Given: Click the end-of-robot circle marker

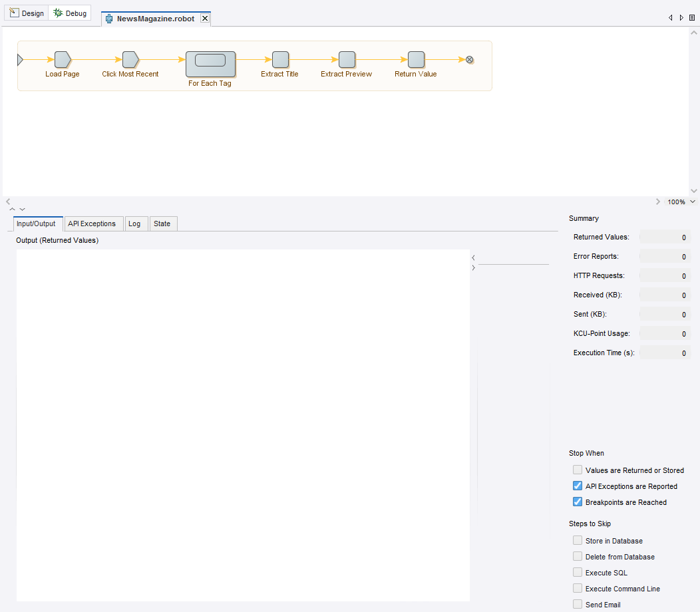Looking at the screenshot, I should pyautogui.click(x=469, y=60).
